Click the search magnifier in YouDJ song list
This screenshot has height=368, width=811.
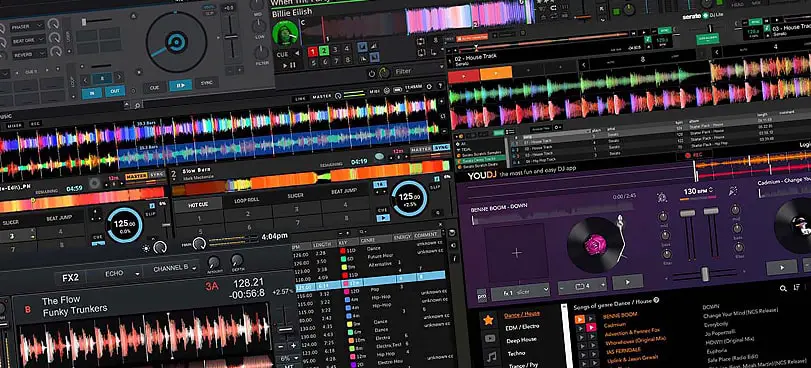[783, 289]
